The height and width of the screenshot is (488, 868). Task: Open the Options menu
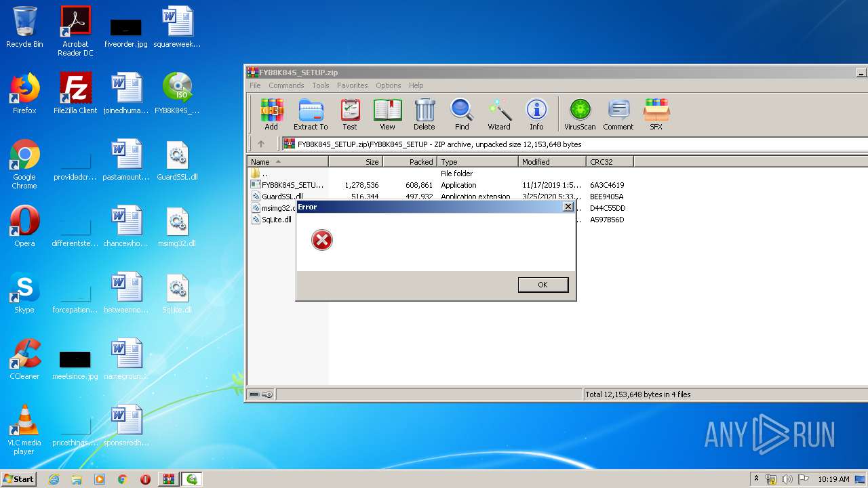coord(389,85)
